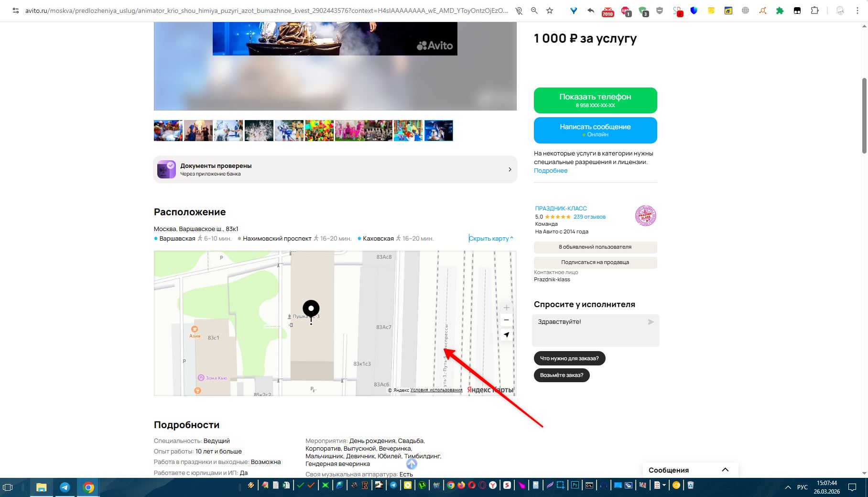Click the 'Варшавская' metro station label
The width and height of the screenshot is (868, 497).
[x=177, y=238]
